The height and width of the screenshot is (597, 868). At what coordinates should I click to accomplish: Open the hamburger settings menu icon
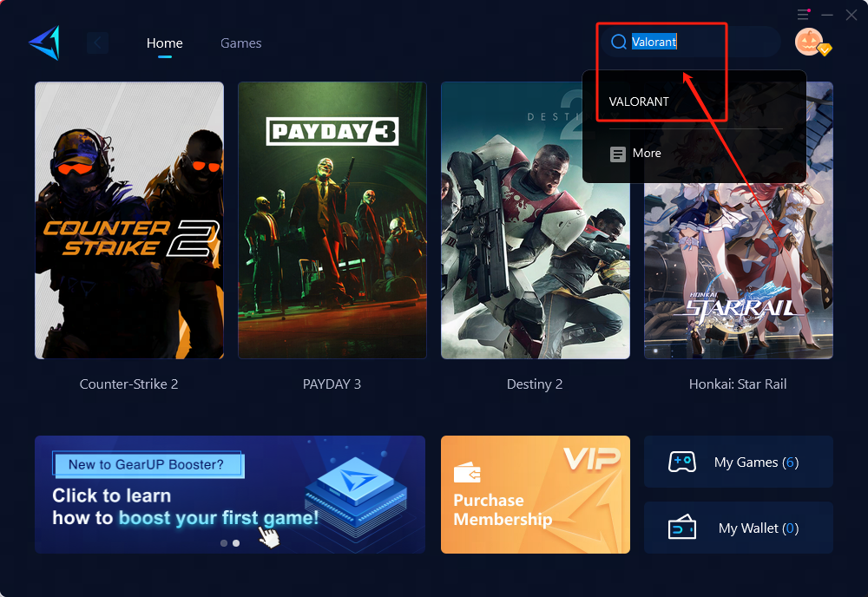[803, 15]
